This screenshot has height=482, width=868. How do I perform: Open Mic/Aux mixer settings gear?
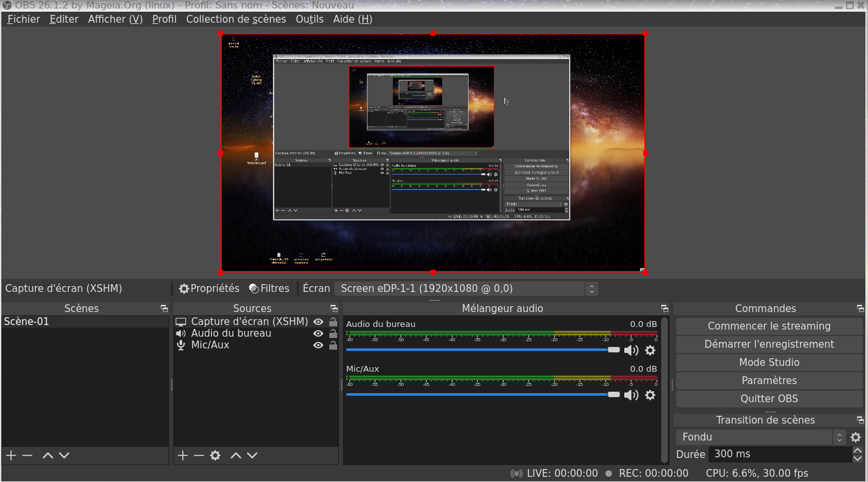click(x=650, y=395)
